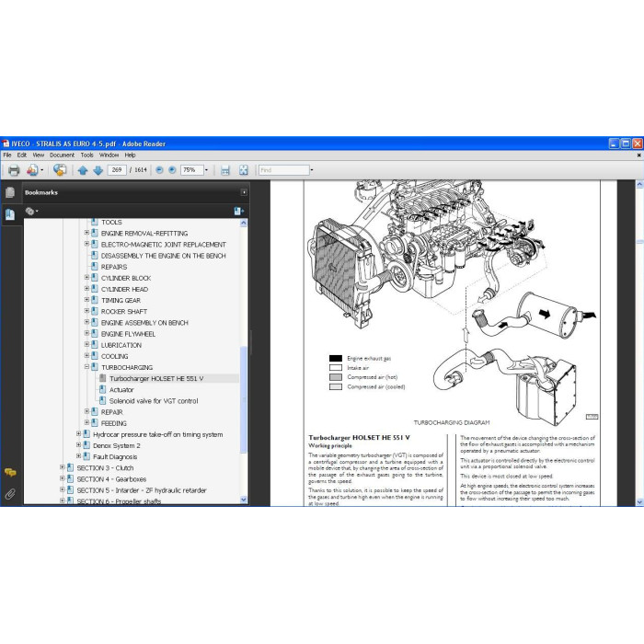Image resolution: width=644 pixels, height=644 pixels.
Task: Click document scrollbar down arrow
Action: point(639,502)
